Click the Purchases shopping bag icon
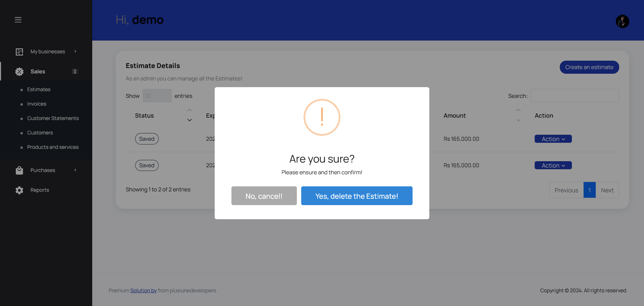Viewport: 644px width, 306px height. 19,170
